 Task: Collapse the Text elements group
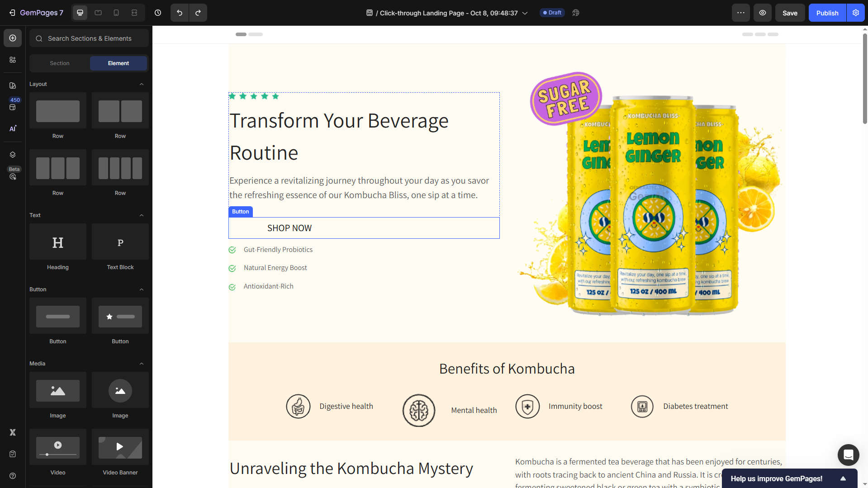coord(142,215)
